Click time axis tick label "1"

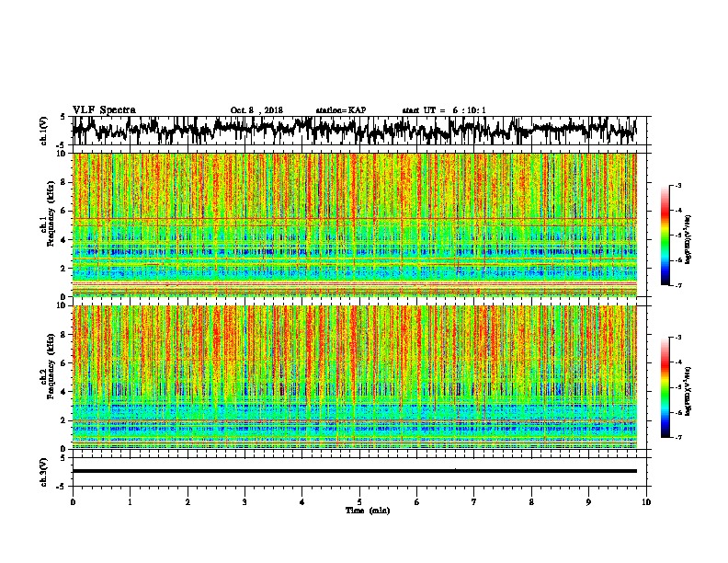click(130, 502)
